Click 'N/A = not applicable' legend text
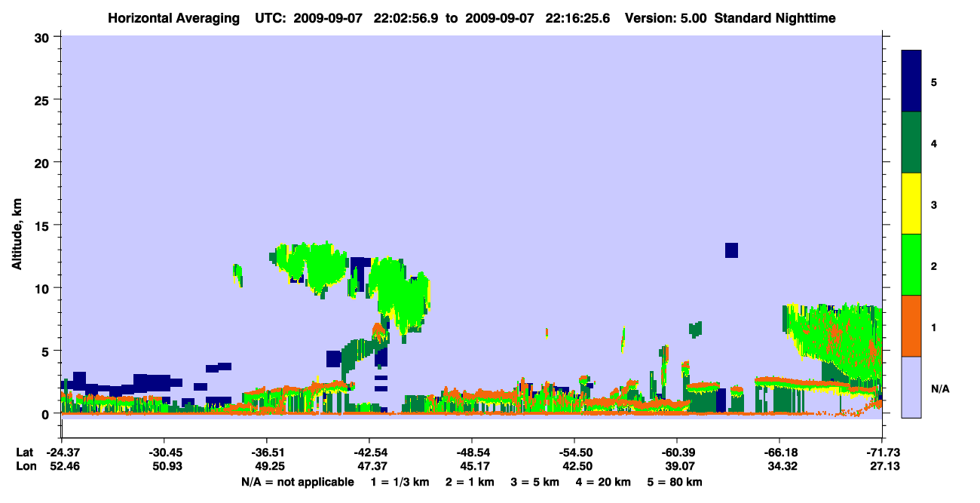The width and height of the screenshot is (980, 503). point(298,482)
